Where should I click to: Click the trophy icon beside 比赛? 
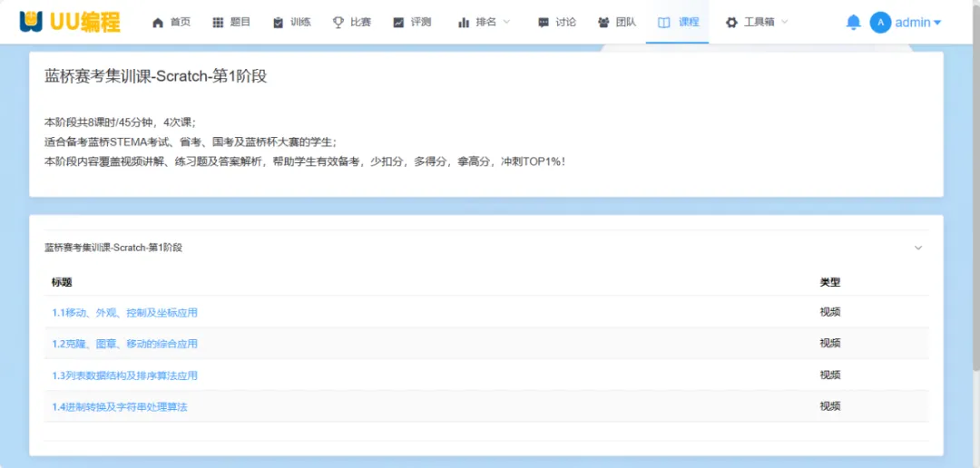[x=338, y=23]
